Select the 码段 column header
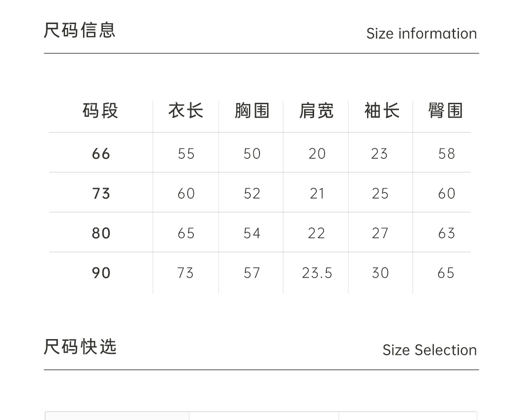 click(101, 111)
